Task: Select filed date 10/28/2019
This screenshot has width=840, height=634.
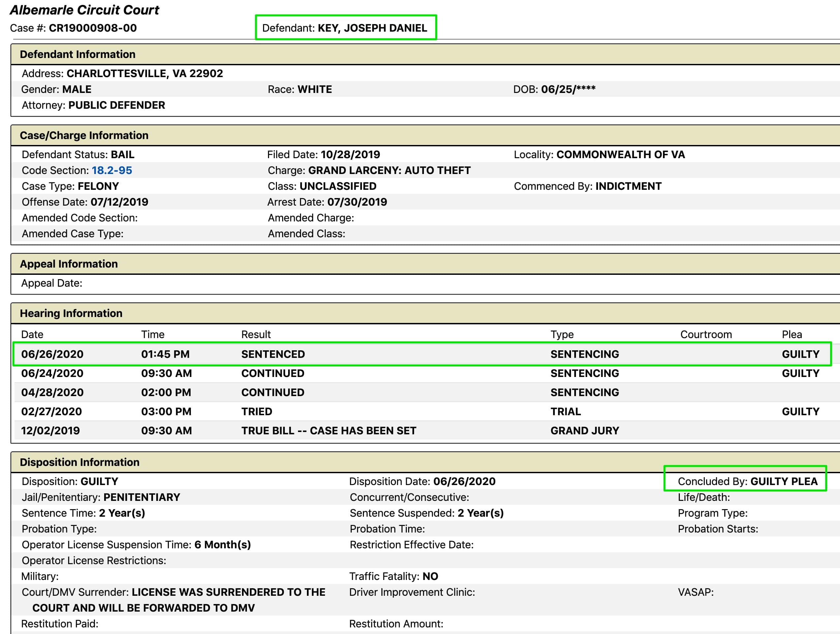Action: [x=350, y=155]
